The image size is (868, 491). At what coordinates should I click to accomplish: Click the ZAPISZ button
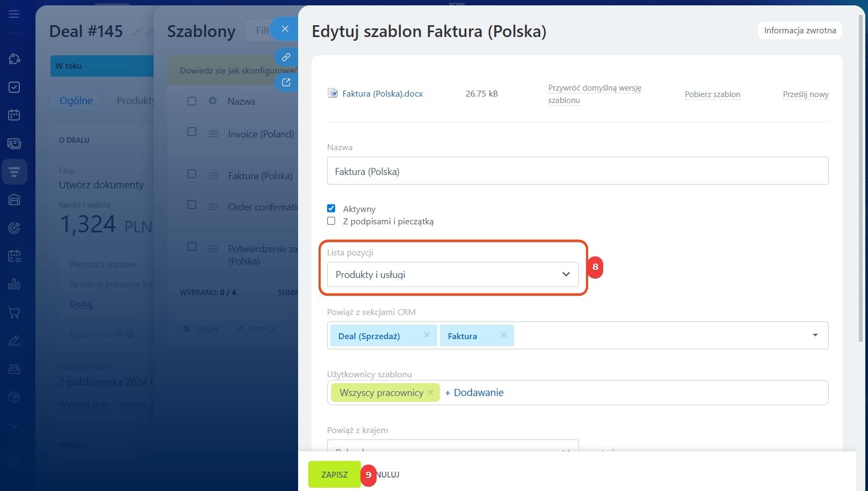335,474
